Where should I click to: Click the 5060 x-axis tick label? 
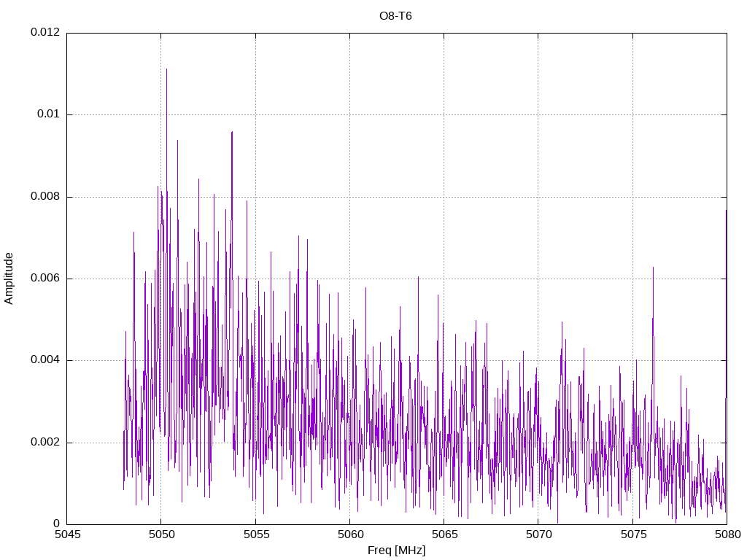(351, 534)
